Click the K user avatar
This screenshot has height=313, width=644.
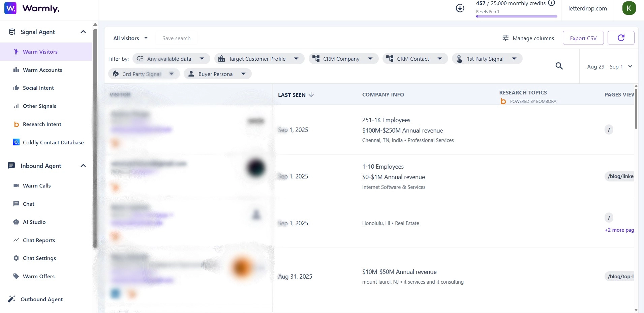click(x=629, y=8)
